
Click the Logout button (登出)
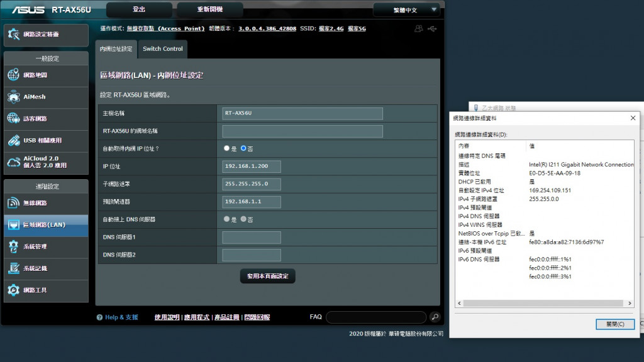tap(139, 9)
